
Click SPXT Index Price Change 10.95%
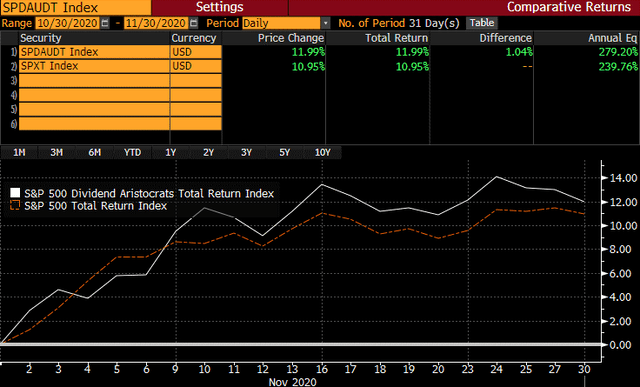coord(309,66)
